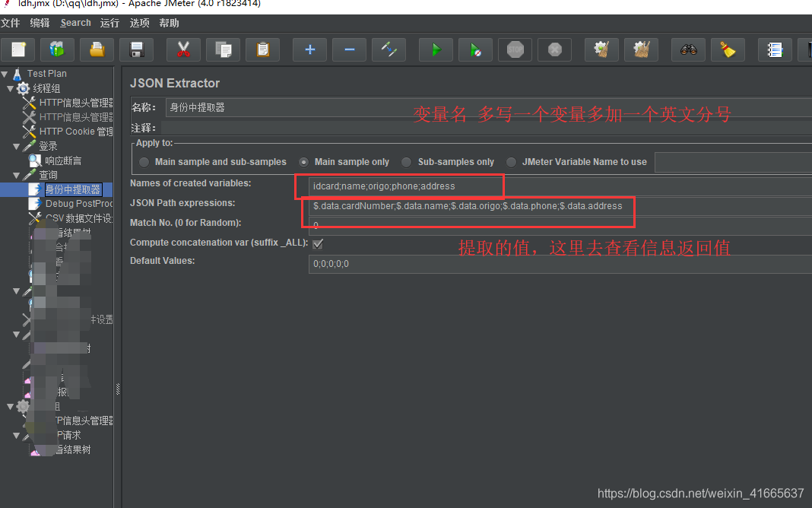Click the Default Values field
Image resolution: width=812 pixels, height=508 pixels.
pos(560,264)
